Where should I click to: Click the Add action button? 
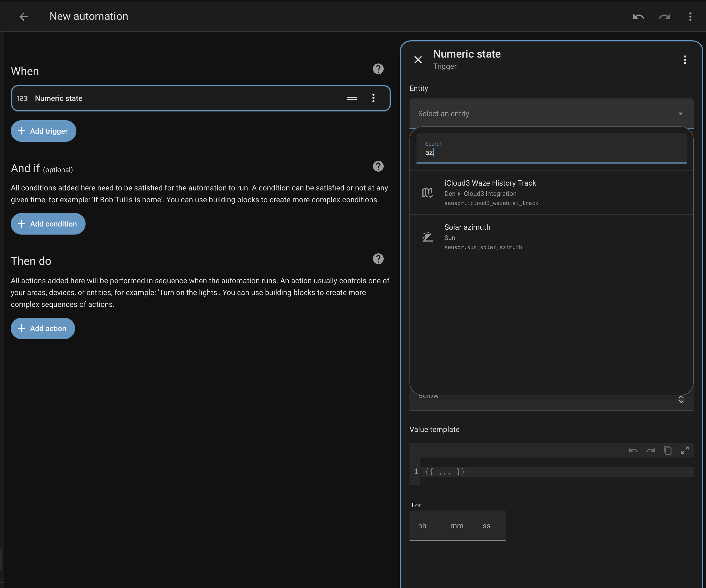(43, 328)
